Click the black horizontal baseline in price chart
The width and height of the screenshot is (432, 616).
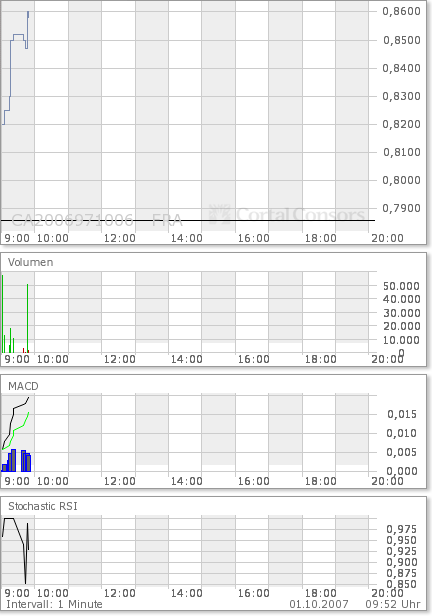click(x=188, y=220)
